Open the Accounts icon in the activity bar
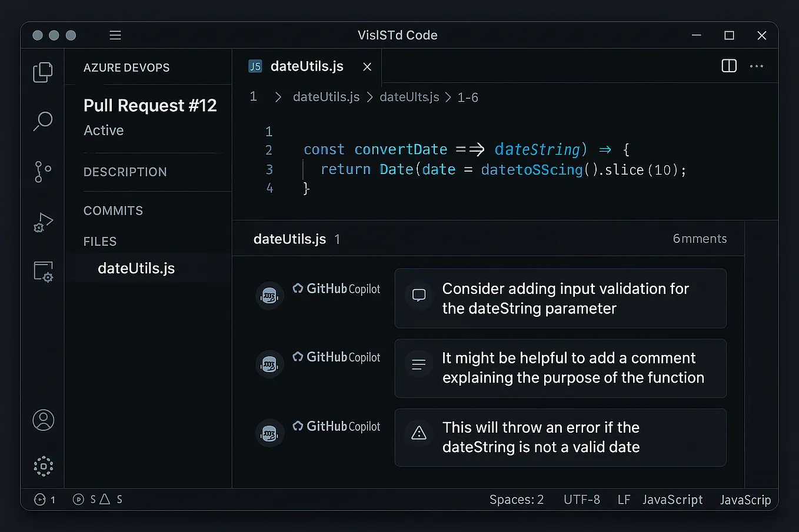This screenshot has width=799, height=532. tap(43, 420)
